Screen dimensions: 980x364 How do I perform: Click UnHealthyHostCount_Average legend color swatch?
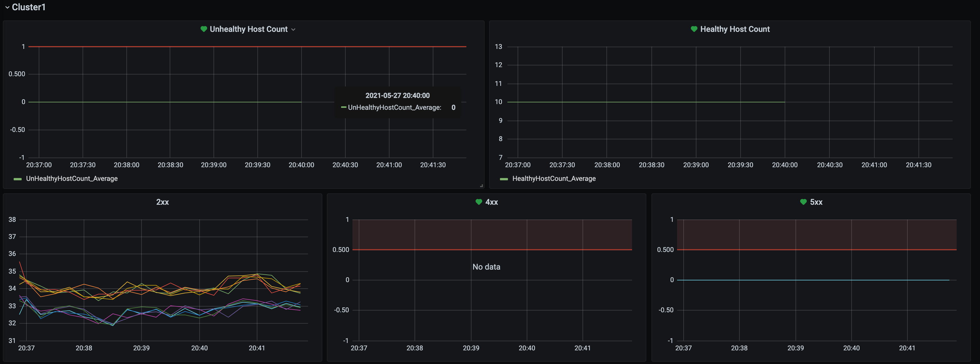[17, 179]
